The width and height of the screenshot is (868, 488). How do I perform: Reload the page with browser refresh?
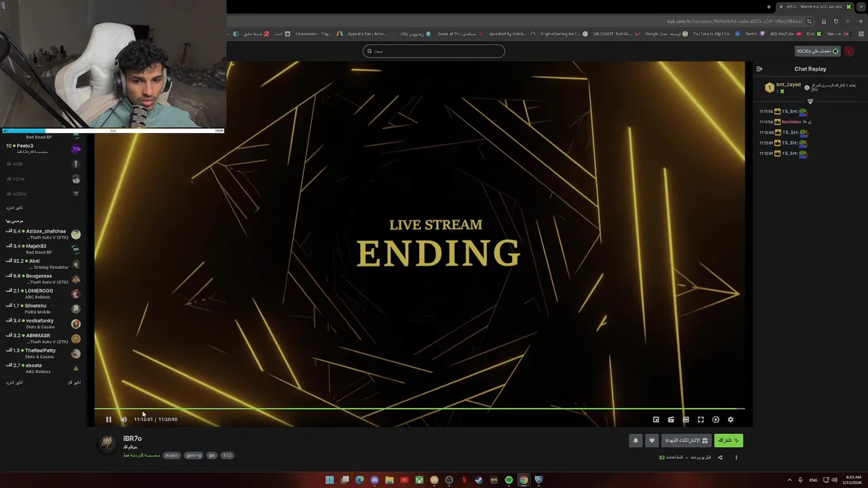tap(836, 21)
